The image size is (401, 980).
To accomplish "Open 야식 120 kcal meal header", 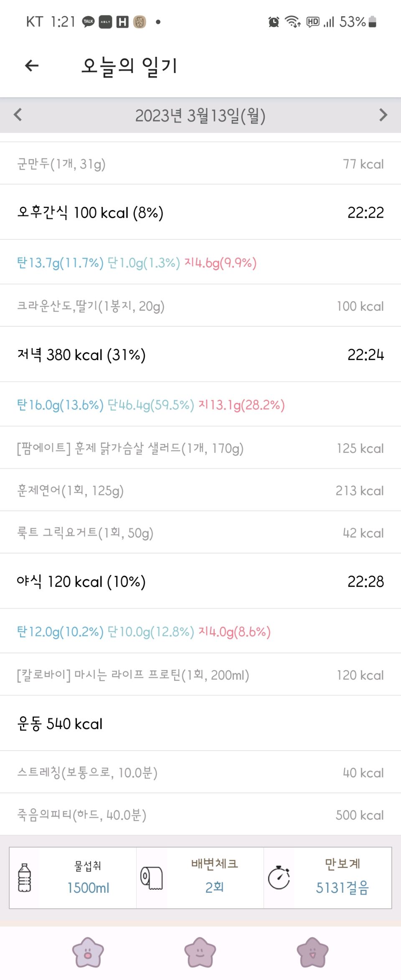I will pos(200,581).
